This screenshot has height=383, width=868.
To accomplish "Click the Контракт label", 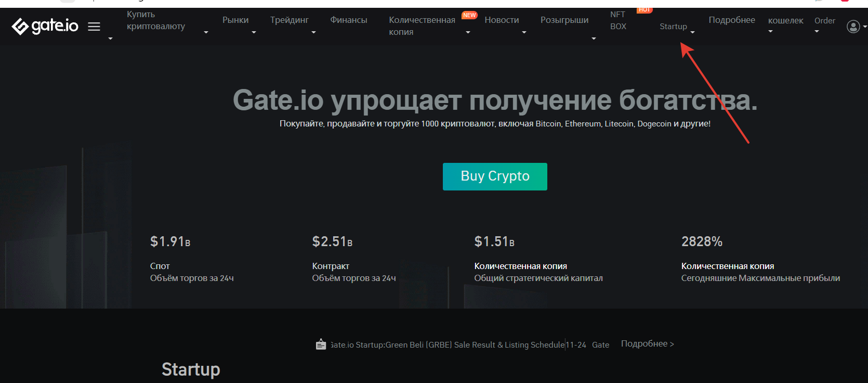I will pos(331,266).
